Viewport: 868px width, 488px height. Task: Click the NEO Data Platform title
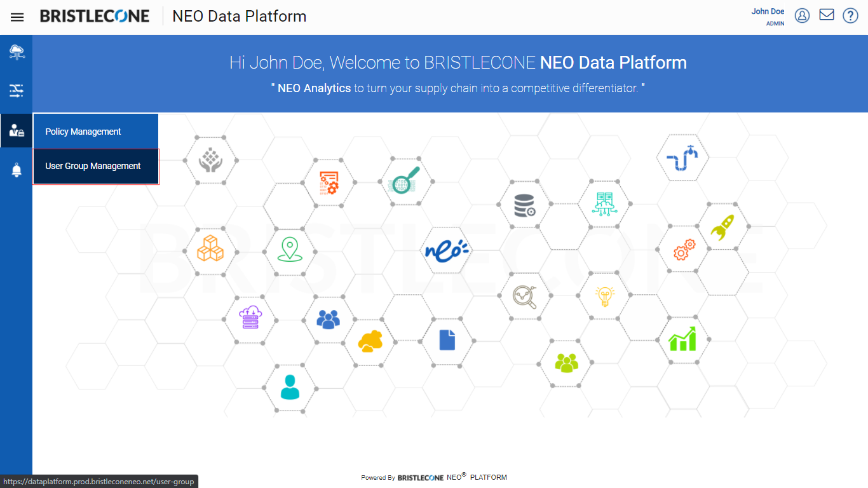(x=240, y=17)
